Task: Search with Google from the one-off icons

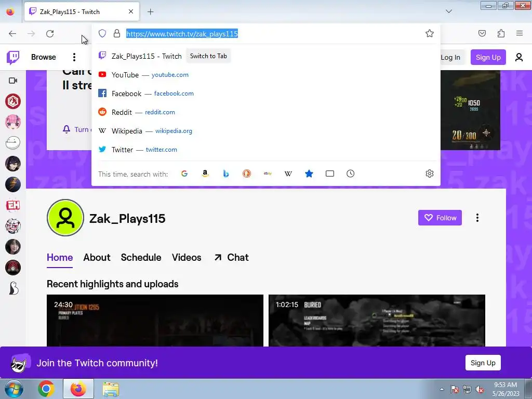Action: [x=184, y=174]
